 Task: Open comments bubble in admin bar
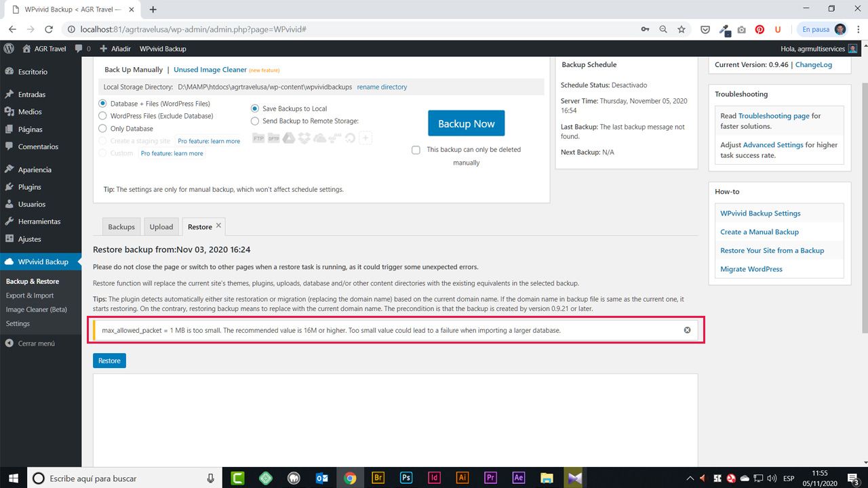(83, 49)
